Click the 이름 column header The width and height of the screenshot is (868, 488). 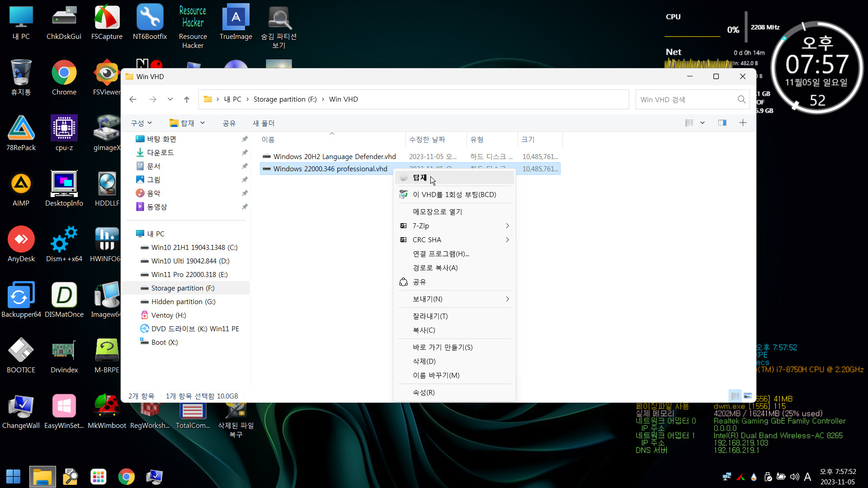pyautogui.click(x=332, y=140)
